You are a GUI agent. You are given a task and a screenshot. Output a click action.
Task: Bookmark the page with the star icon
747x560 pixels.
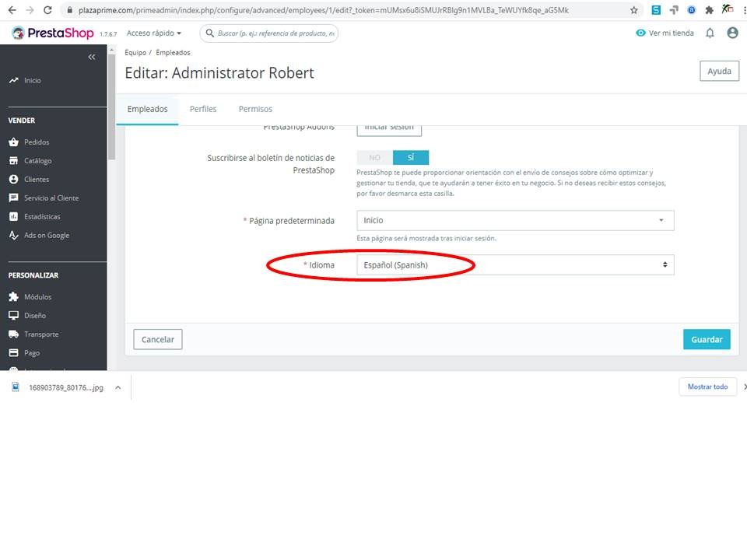click(633, 10)
